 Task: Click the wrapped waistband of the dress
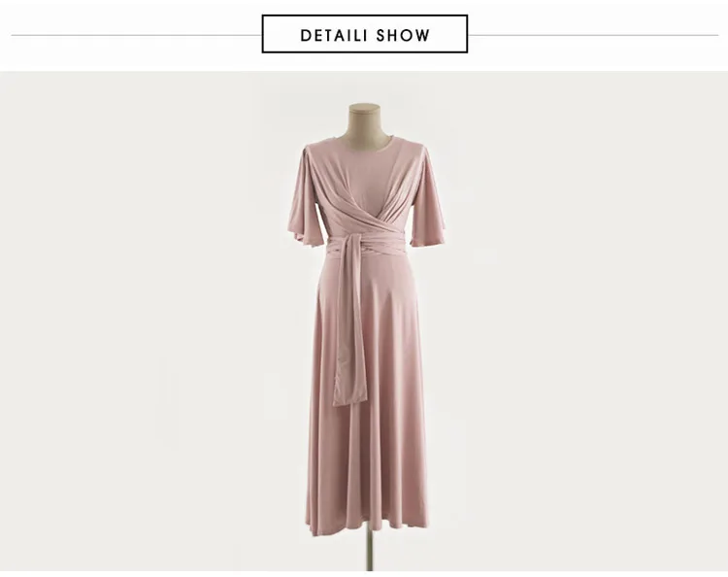pyautogui.click(x=367, y=246)
